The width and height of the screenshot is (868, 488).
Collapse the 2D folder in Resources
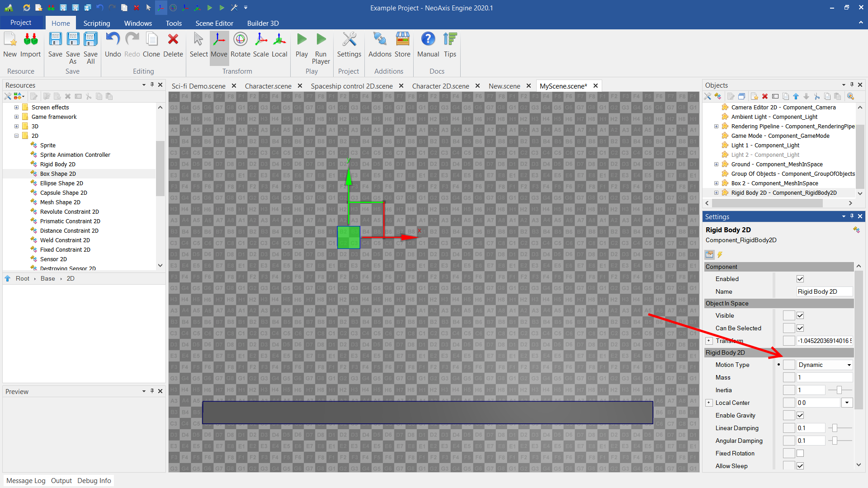16,136
